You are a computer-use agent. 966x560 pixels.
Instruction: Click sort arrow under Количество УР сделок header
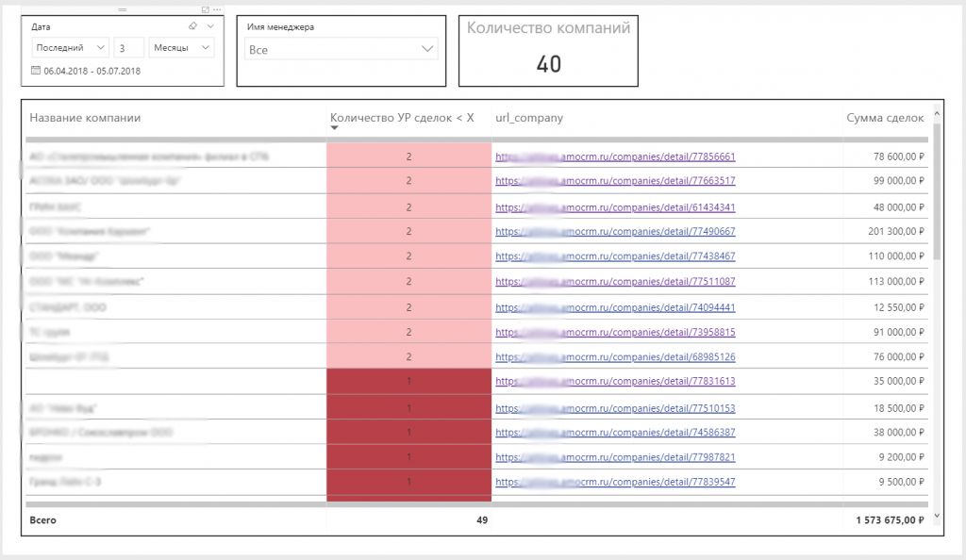335,128
